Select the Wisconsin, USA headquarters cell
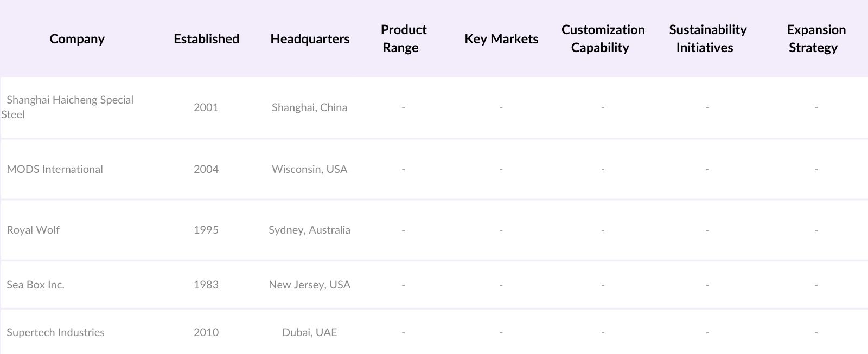This screenshot has height=354, width=868. [309, 169]
